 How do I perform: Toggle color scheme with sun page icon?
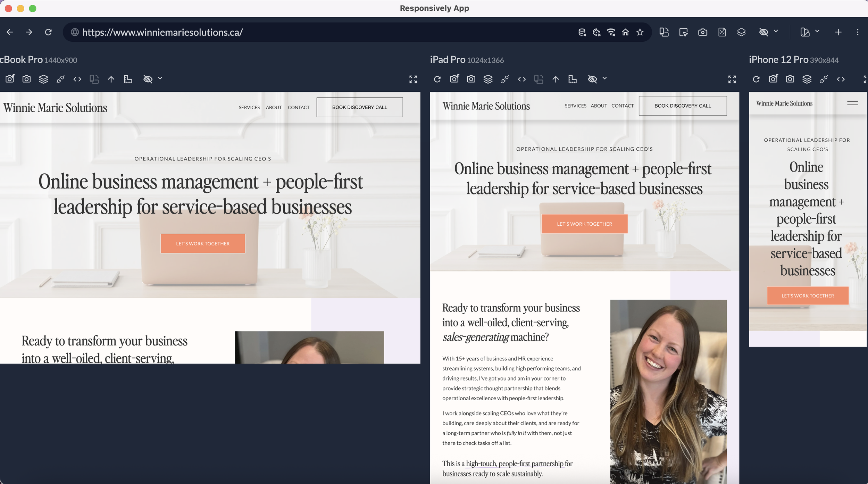(x=722, y=32)
